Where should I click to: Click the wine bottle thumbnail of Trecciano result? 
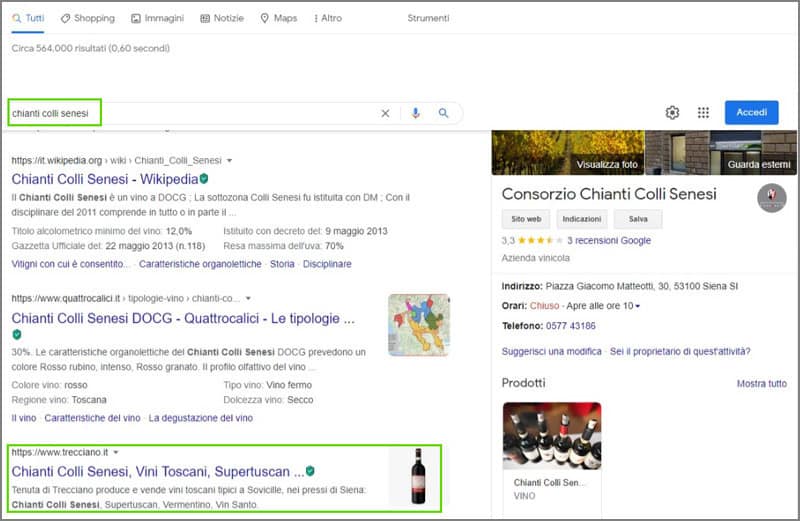[x=418, y=477]
